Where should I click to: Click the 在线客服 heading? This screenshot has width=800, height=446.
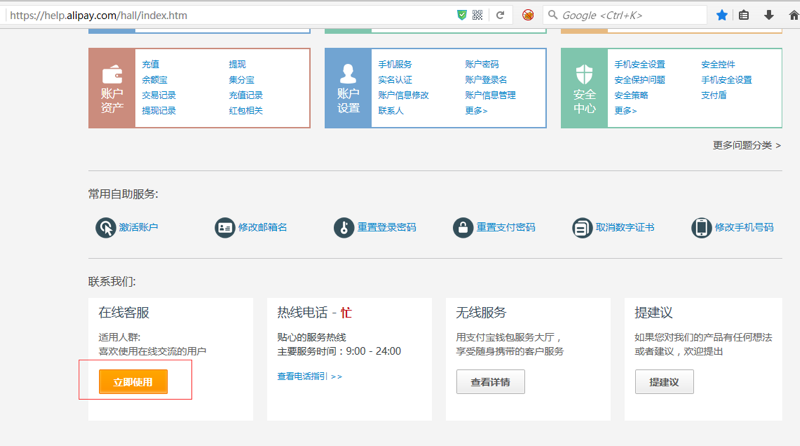point(124,312)
